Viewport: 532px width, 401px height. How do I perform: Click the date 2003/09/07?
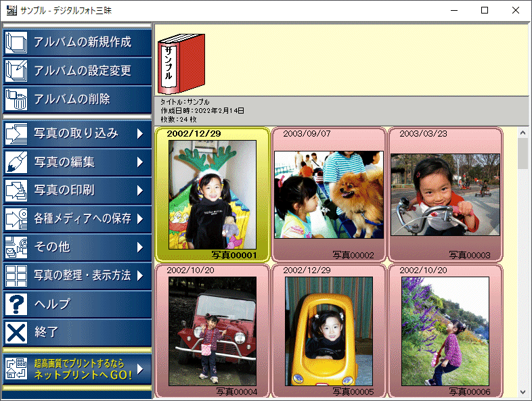(x=307, y=133)
